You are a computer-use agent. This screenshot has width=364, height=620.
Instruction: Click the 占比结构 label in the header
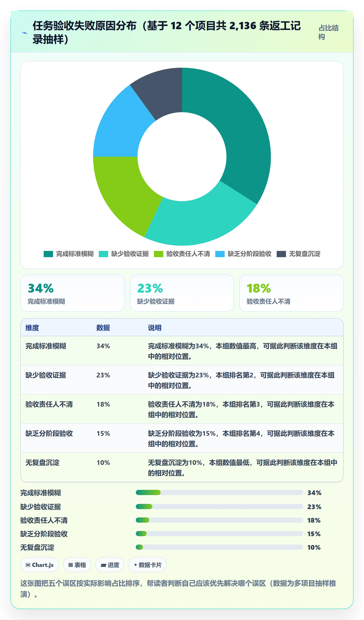click(328, 32)
